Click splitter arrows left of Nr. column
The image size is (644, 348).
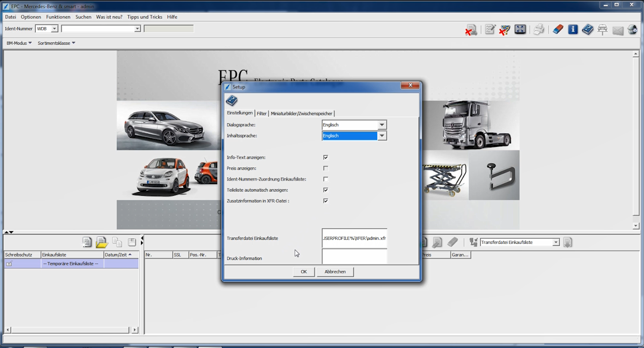tap(142, 240)
